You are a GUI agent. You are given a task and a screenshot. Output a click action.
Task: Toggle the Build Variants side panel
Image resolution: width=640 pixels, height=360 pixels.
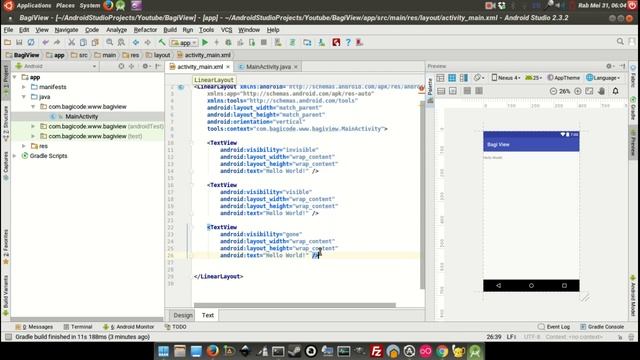tap(5, 295)
